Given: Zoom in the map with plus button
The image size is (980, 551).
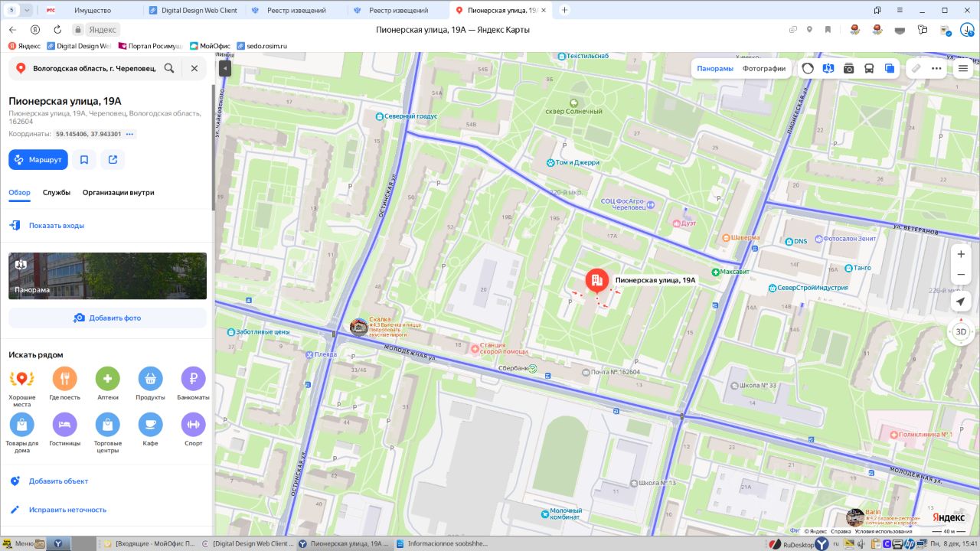Looking at the screenshot, I should [x=961, y=254].
